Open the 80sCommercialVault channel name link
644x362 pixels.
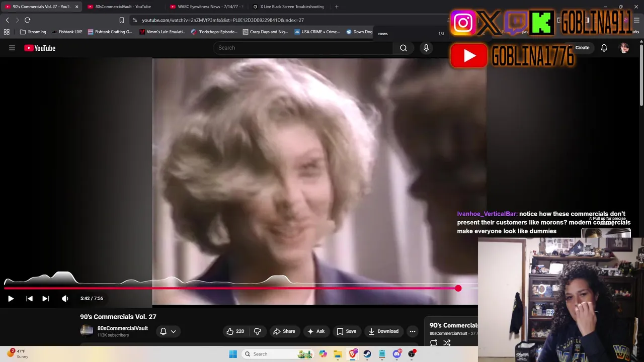click(x=122, y=328)
